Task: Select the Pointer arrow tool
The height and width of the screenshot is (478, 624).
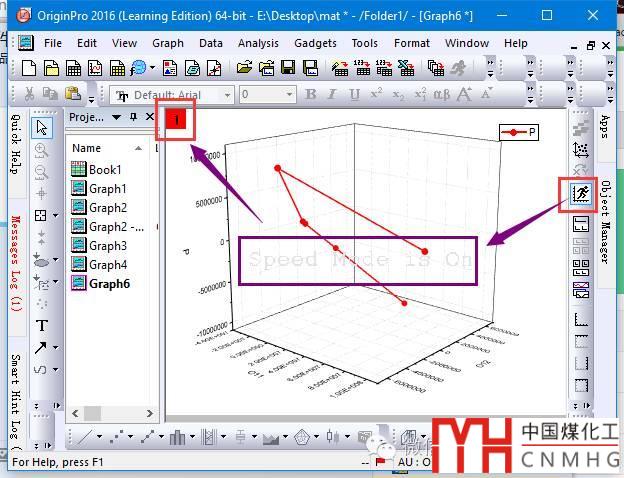Action: 42,128
